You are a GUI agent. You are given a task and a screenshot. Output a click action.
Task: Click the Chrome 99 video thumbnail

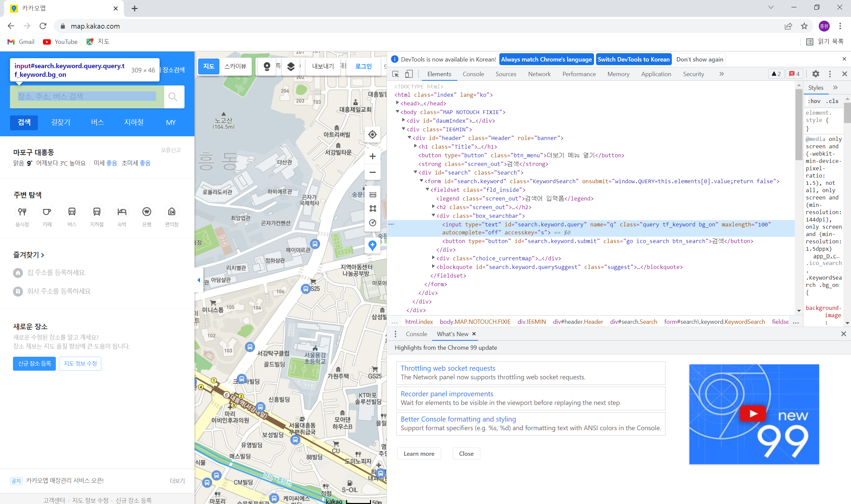pyautogui.click(x=754, y=414)
